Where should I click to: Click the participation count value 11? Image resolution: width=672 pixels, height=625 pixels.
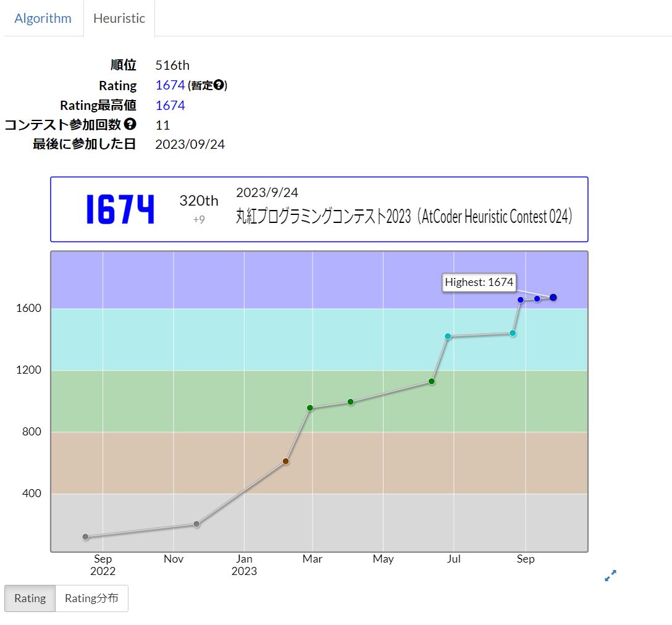[x=162, y=125]
